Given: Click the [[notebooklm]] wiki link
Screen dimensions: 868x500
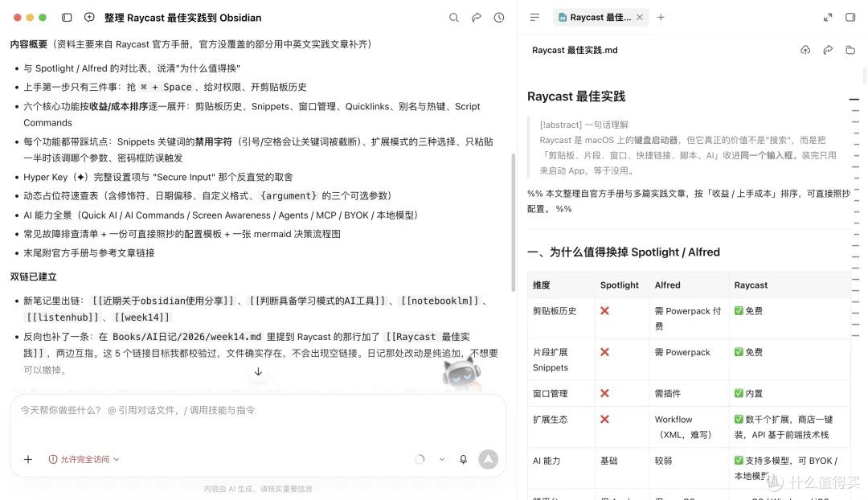Looking at the screenshot, I should [440, 301].
